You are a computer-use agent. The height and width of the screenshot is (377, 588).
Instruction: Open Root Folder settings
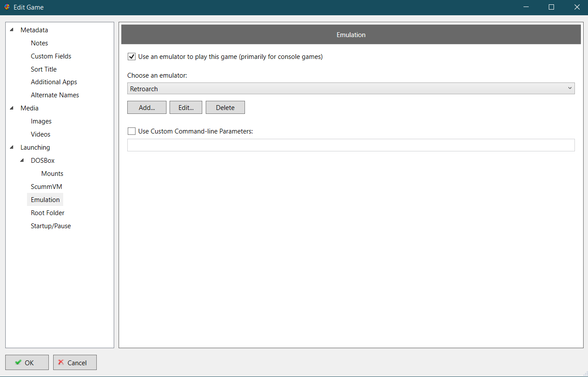pyautogui.click(x=48, y=213)
